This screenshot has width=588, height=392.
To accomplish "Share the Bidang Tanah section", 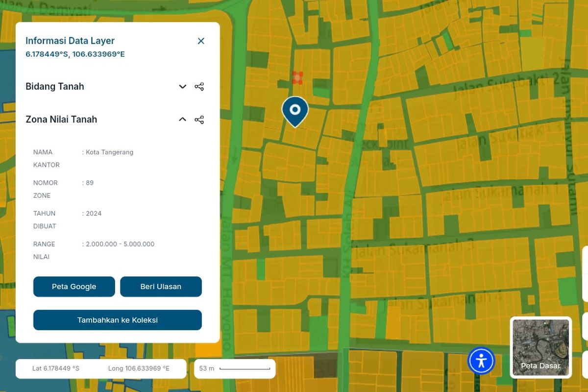I will coord(199,87).
